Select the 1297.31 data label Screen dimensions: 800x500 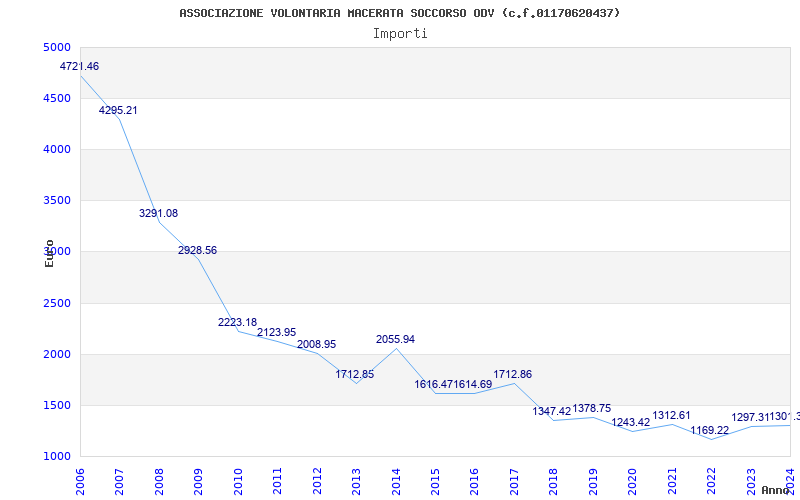point(750,417)
